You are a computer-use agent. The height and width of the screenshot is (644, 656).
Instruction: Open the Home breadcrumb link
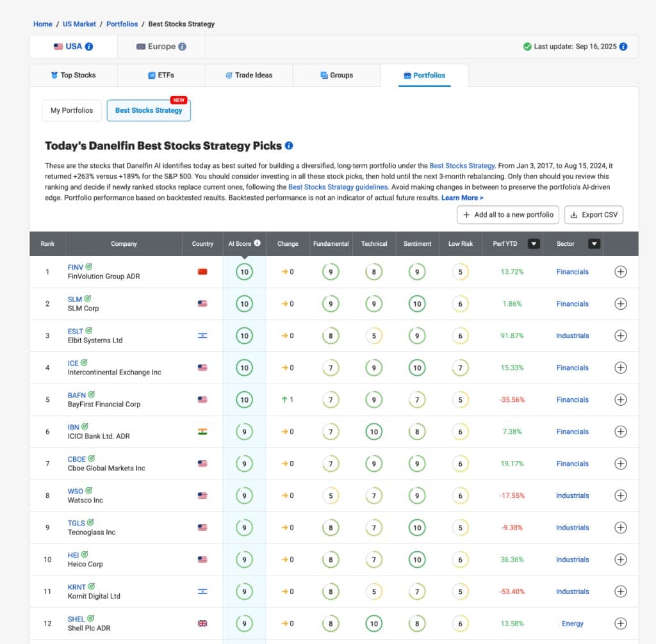(x=43, y=24)
